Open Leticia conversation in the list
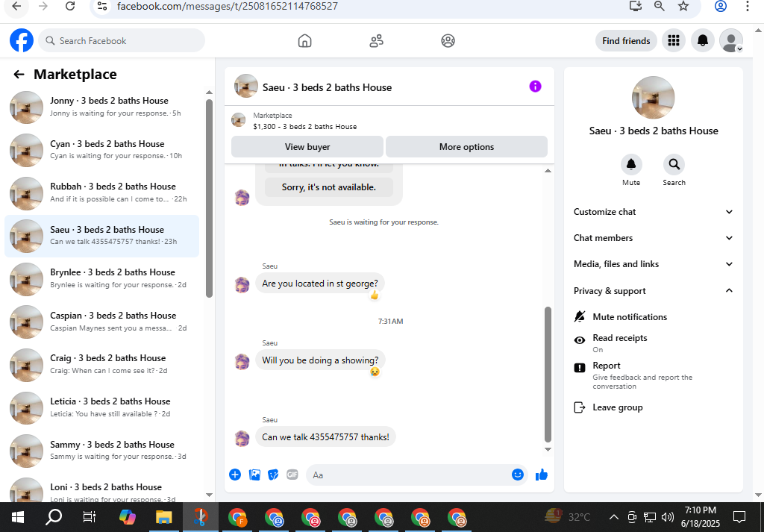Image resolution: width=764 pixels, height=532 pixels. coord(101,407)
